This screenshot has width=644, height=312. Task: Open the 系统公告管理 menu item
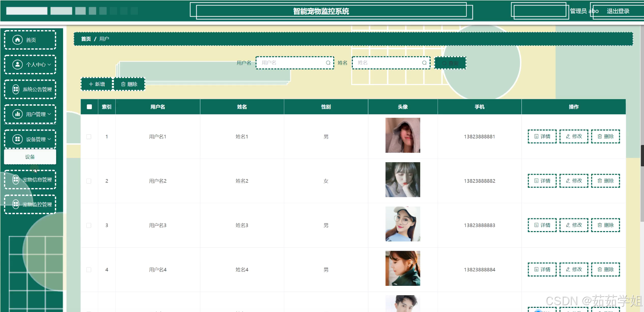pos(30,89)
